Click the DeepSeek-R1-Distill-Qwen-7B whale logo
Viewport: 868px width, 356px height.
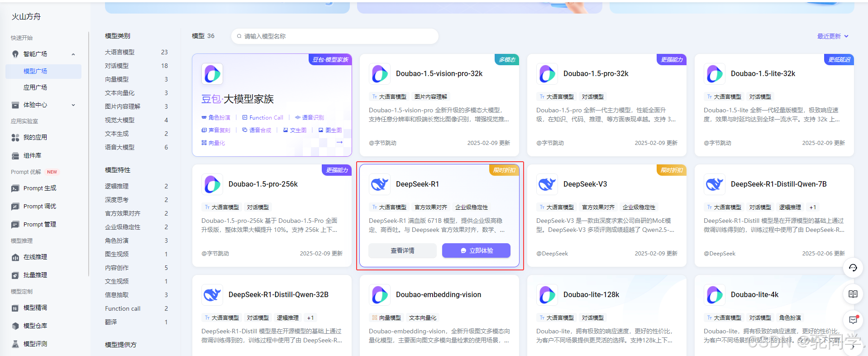(x=715, y=184)
